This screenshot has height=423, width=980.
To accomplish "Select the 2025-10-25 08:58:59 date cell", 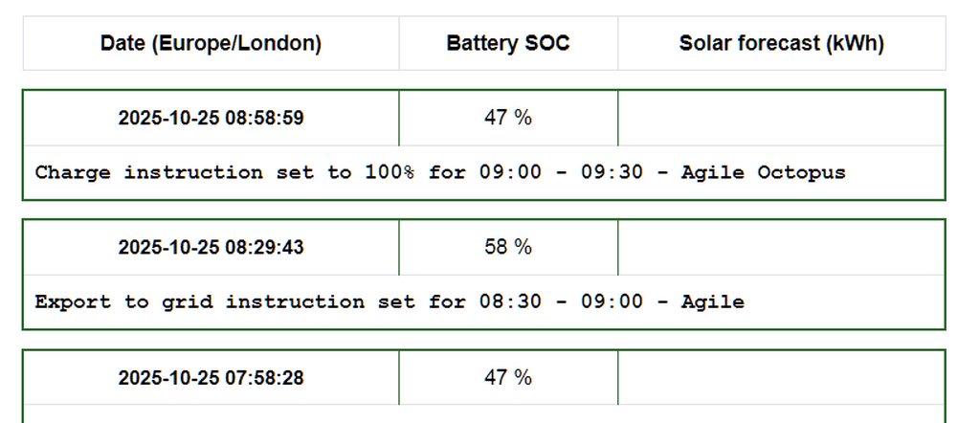I will (x=211, y=118).
